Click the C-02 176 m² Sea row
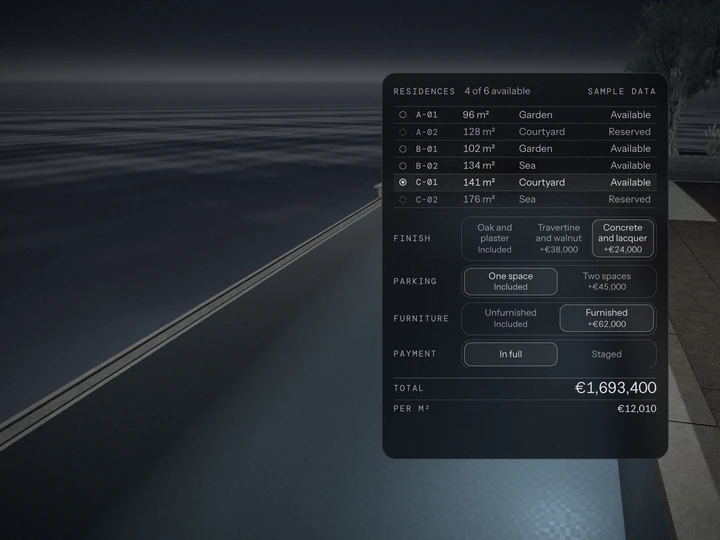720x540 pixels. pyautogui.click(x=525, y=200)
